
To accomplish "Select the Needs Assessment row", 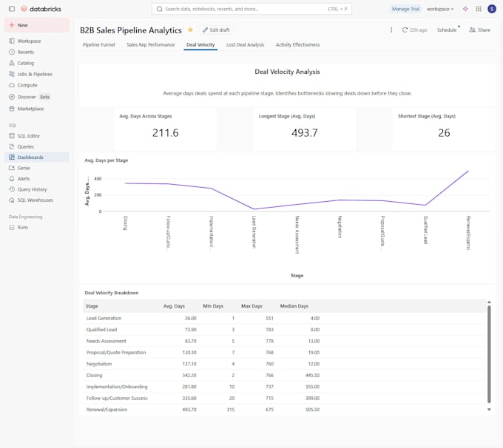I will [x=285, y=341].
